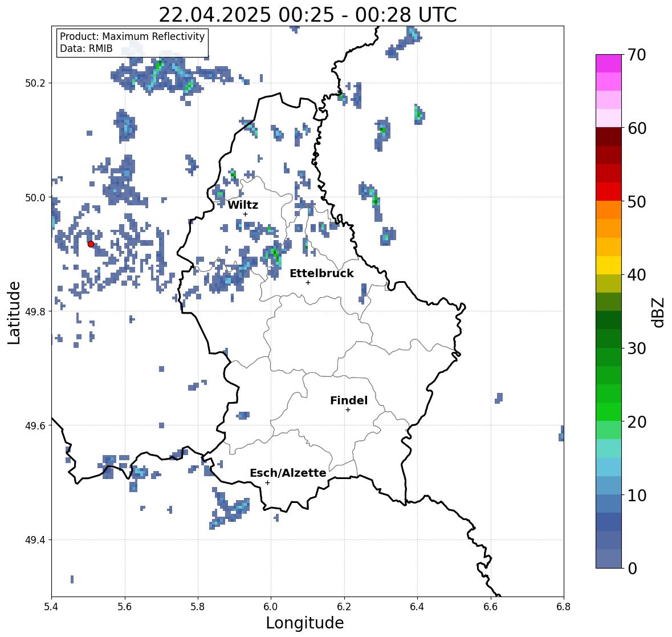Click the Longitude axis label
672x637 pixels.
point(305,623)
